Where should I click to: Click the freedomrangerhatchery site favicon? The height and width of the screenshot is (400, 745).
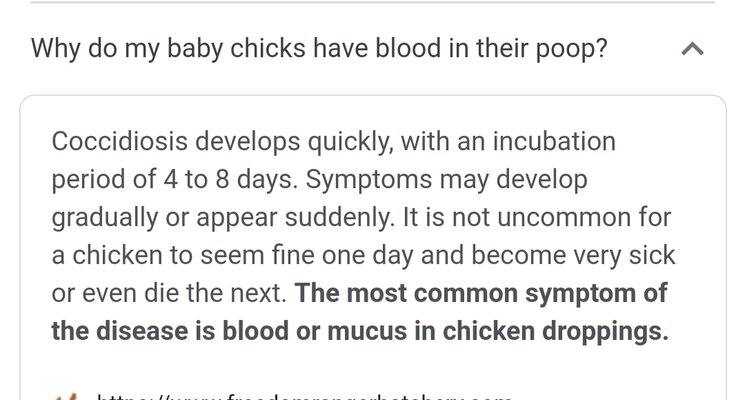pyautogui.click(x=66, y=397)
